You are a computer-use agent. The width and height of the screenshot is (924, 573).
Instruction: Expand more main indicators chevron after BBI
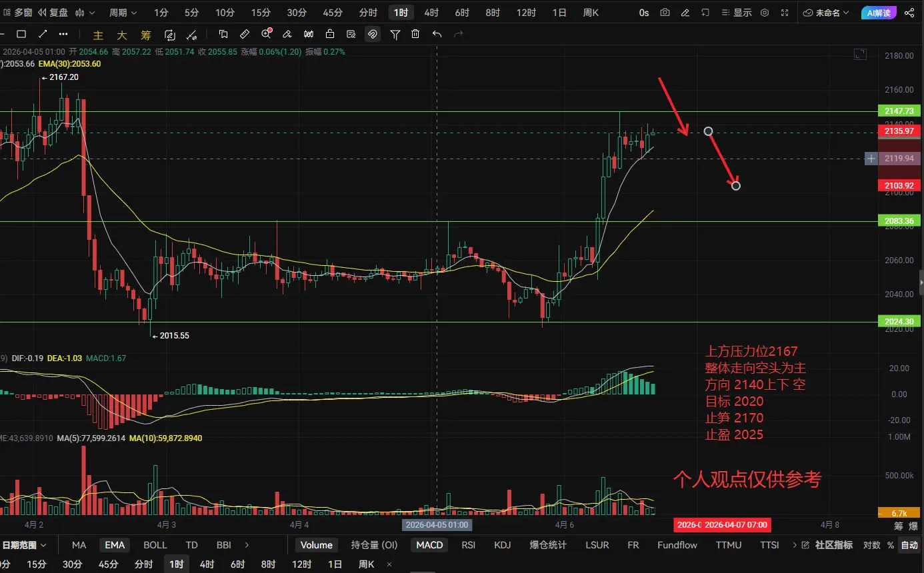(x=247, y=545)
